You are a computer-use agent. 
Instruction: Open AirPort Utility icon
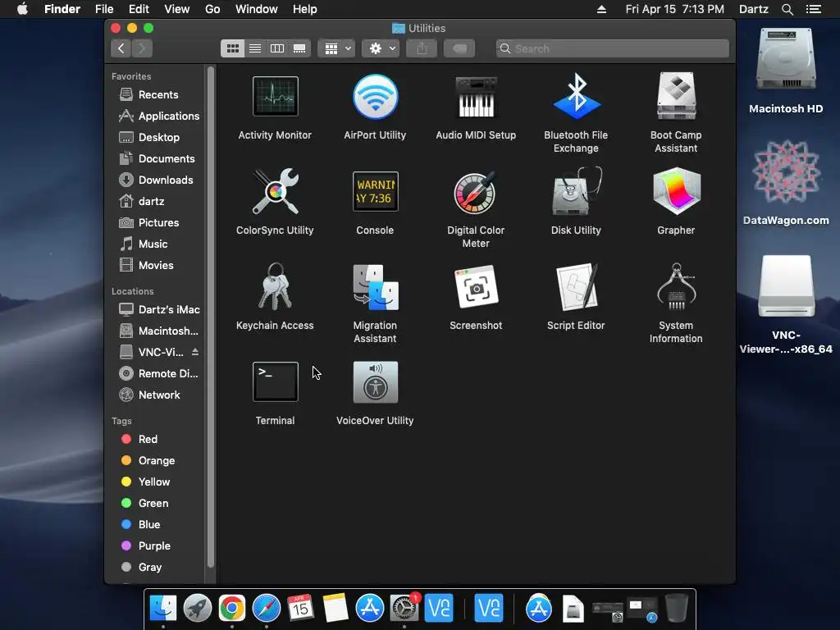[x=375, y=97]
